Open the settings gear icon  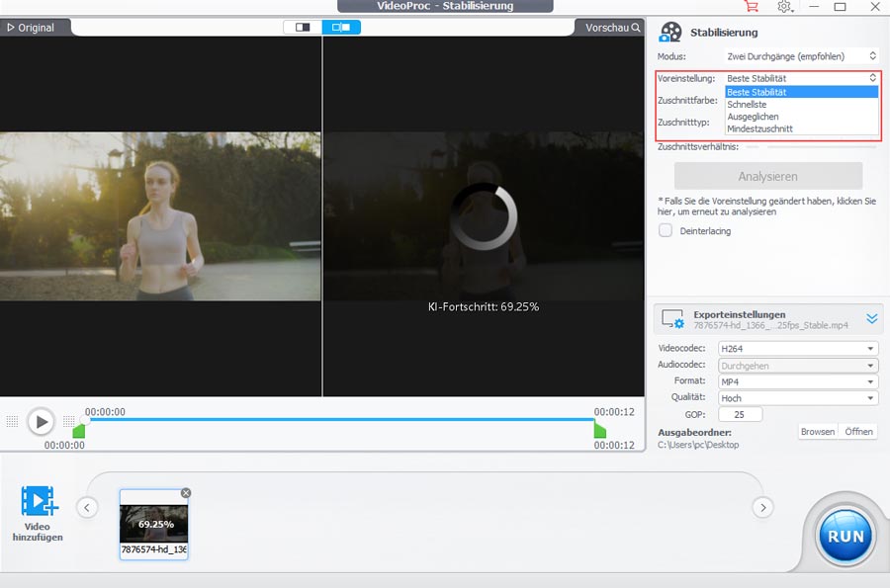(x=784, y=7)
